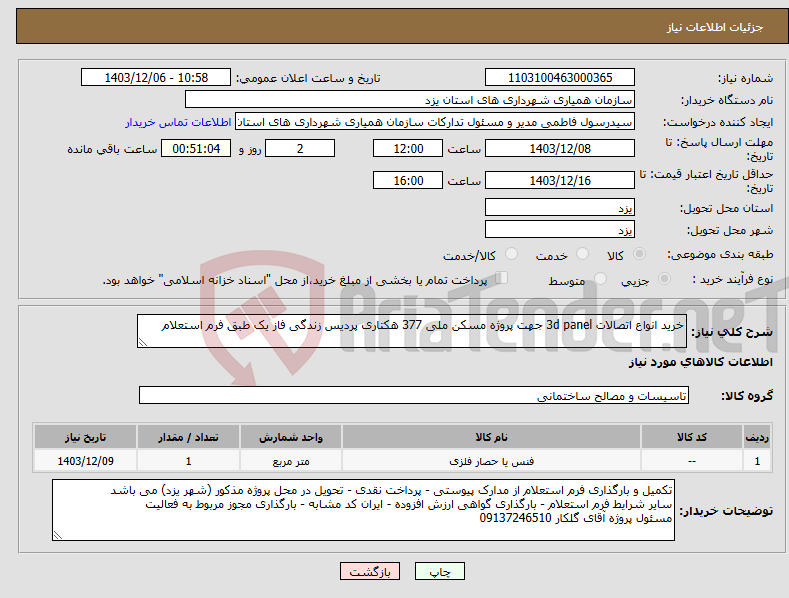Select the متوسط purchase type radio
789x598 pixels.
[x=600, y=279]
